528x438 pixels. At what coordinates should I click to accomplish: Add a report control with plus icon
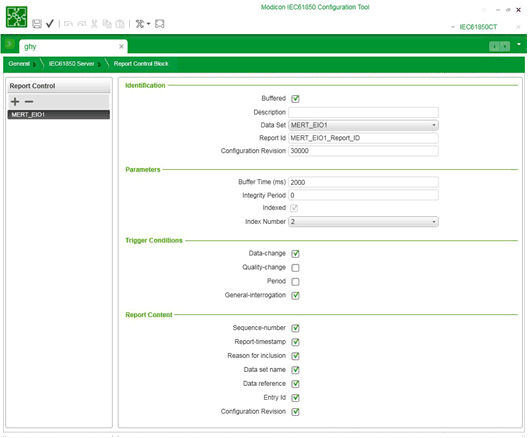click(x=15, y=101)
